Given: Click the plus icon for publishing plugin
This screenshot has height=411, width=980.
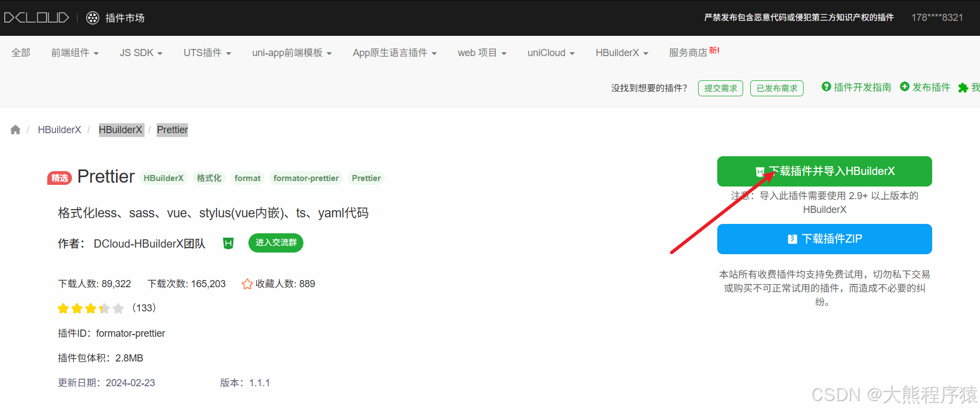Looking at the screenshot, I should pyautogui.click(x=905, y=86).
